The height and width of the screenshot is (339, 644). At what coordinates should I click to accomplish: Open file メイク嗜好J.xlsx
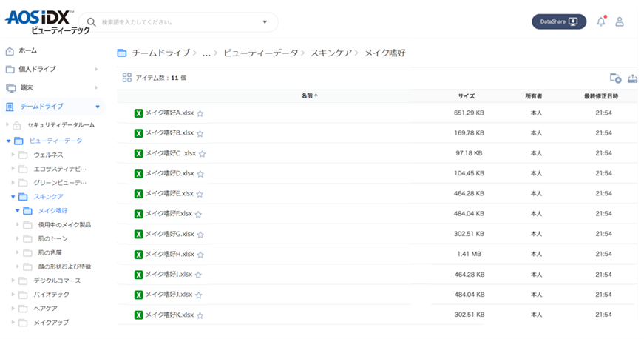[169, 295]
